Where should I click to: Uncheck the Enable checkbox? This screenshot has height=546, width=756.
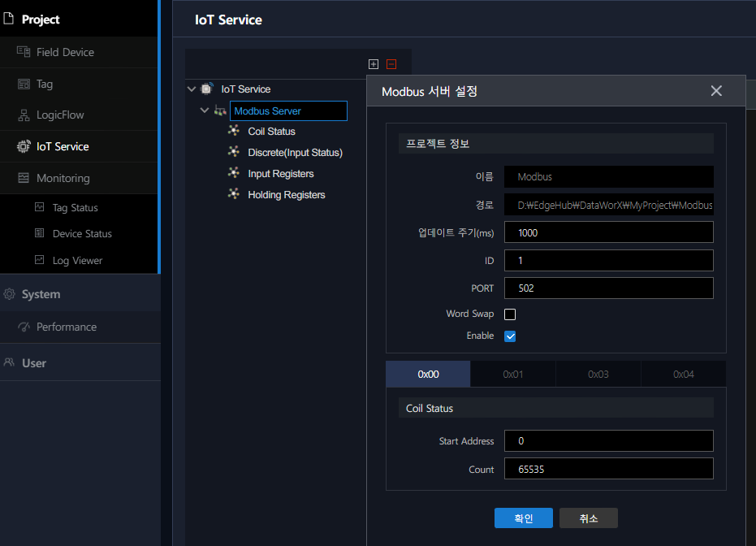510,336
